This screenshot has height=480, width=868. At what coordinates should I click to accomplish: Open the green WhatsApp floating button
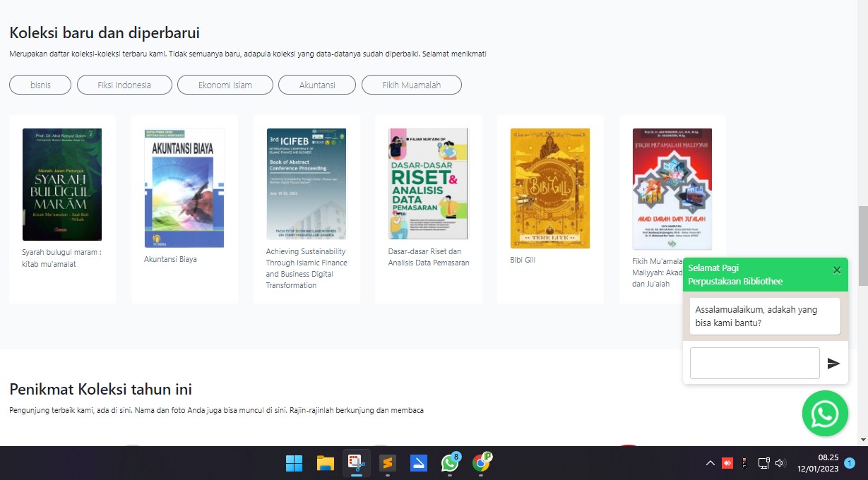click(825, 414)
